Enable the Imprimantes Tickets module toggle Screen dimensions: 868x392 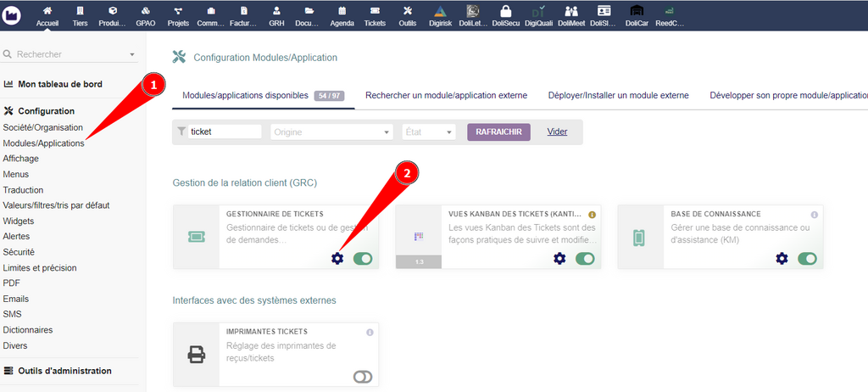tap(363, 376)
